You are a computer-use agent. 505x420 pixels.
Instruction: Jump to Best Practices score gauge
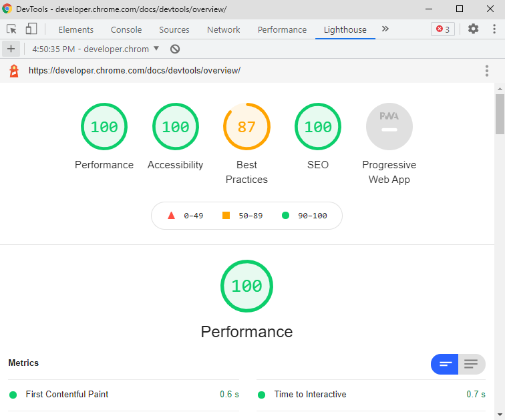[x=246, y=127]
